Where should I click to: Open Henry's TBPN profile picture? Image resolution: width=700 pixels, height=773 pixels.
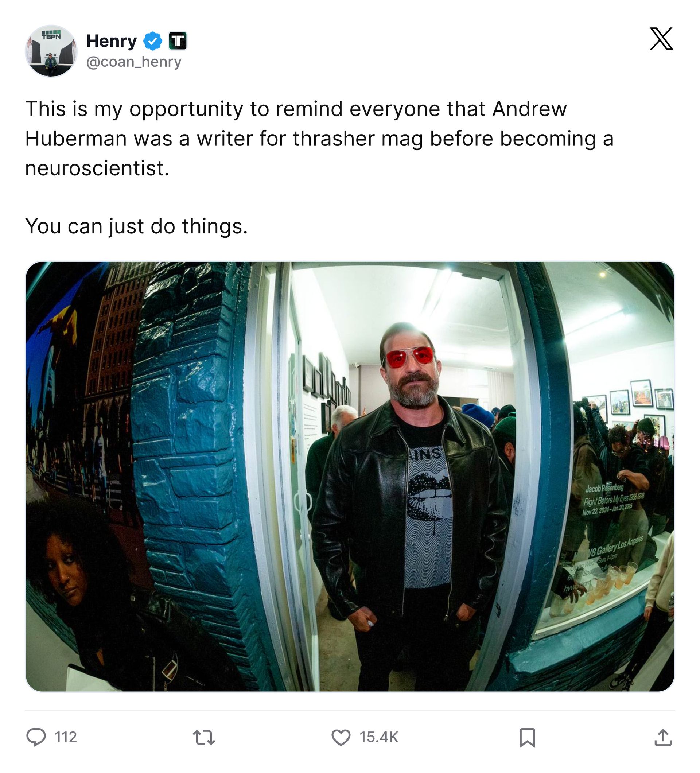[x=51, y=51]
